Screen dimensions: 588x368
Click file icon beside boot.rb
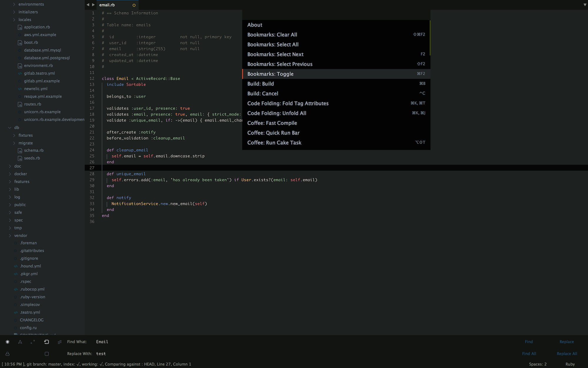(x=20, y=43)
